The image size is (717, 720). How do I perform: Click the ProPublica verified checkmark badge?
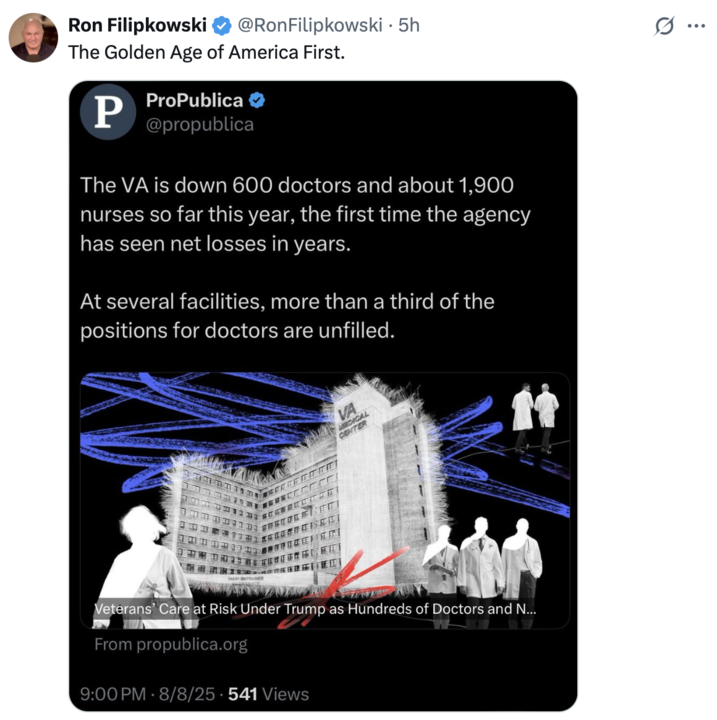coord(257,100)
